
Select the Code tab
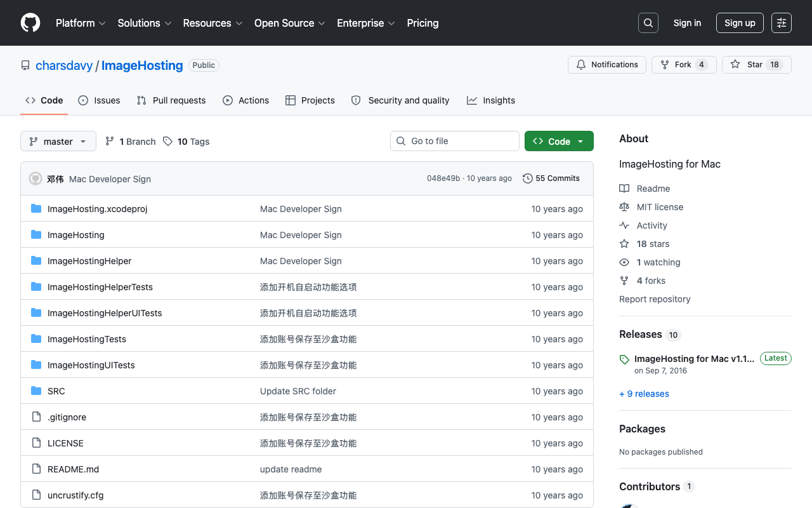click(44, 100)
